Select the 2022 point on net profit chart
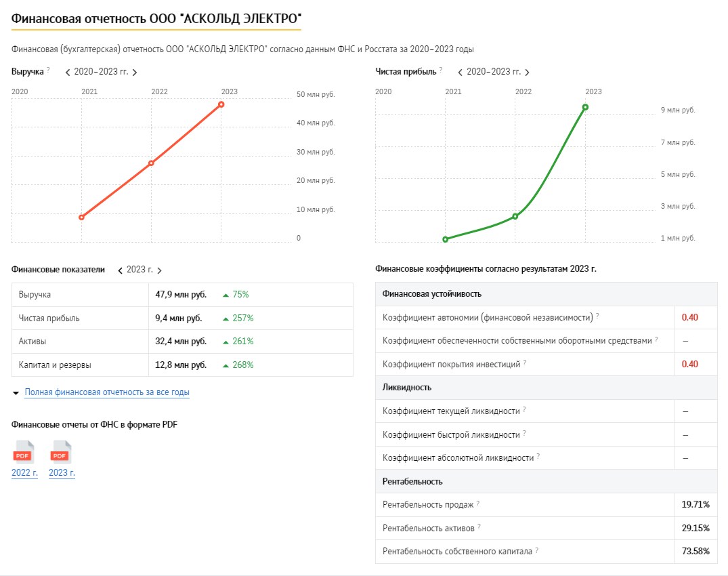This screenshot has height=576, width=728. pyautogui.click(x=515, y=216)
